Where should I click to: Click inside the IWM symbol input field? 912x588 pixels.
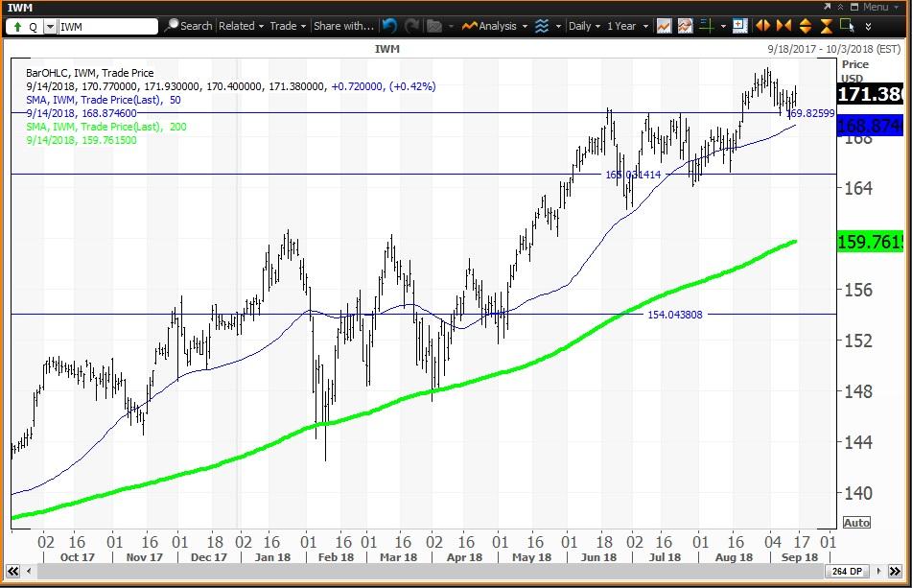click(x=106, y=26)
